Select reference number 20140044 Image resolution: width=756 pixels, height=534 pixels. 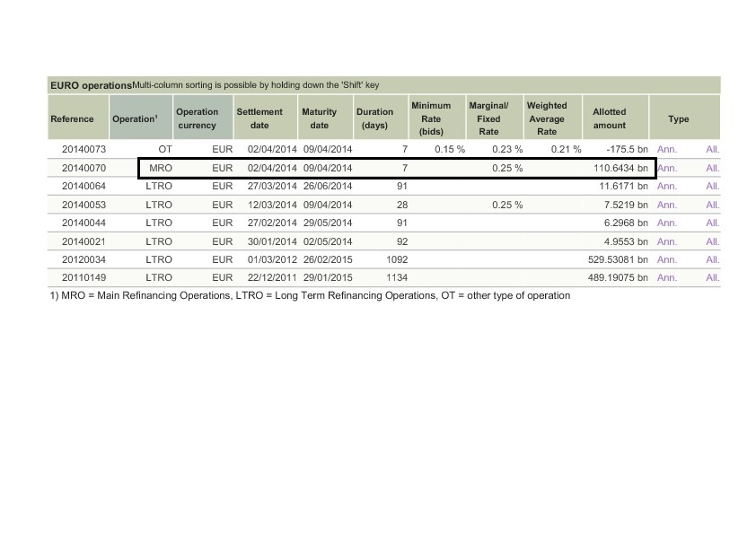(x=84, y=223)
